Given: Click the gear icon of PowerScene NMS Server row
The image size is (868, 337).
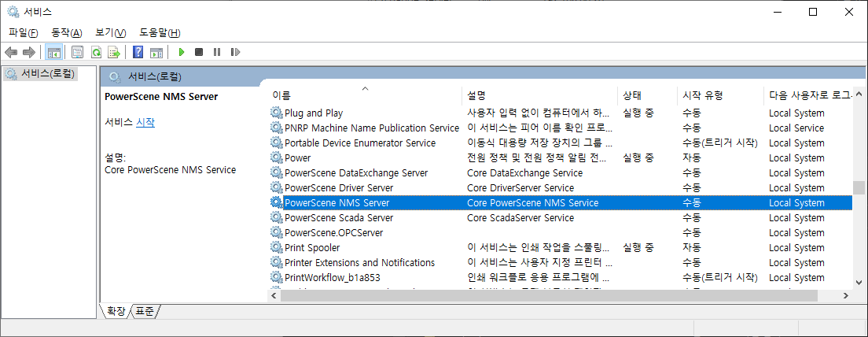Looking at the screenshot, I should tap(276, 203).
